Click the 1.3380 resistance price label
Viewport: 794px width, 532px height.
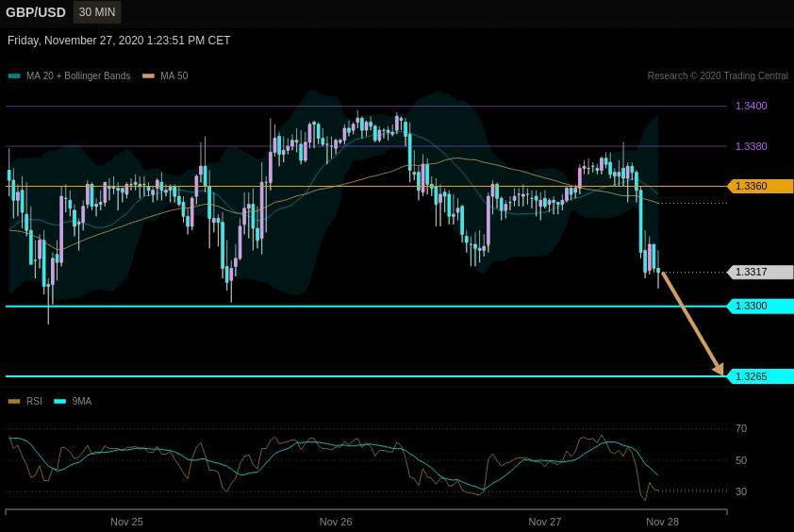tap(751, 146)
